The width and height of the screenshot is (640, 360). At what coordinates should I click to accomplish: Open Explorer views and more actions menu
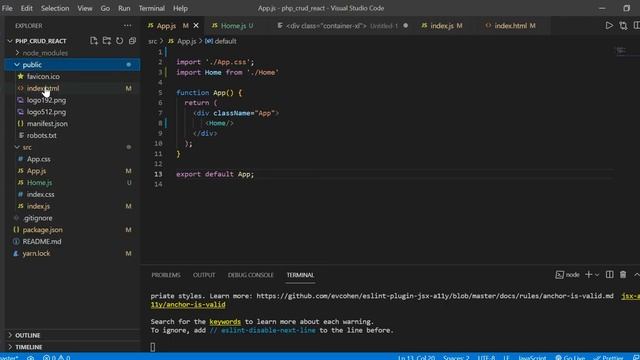127,25
